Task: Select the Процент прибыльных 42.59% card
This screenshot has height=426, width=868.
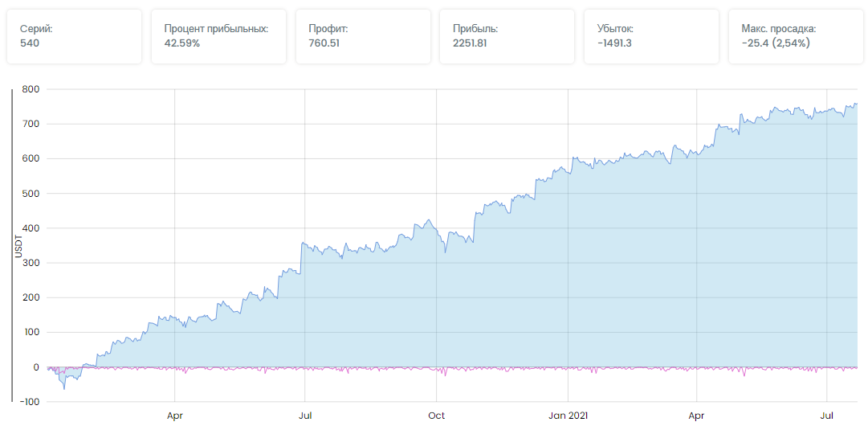Action: 218,36
